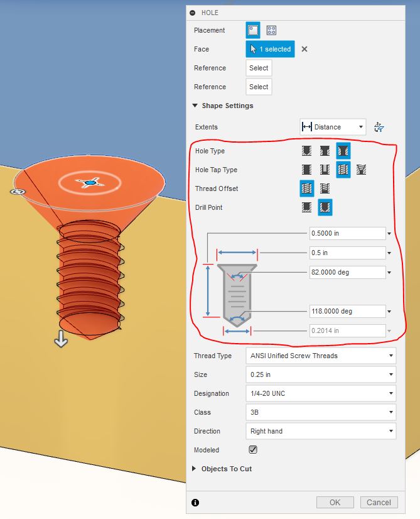Image resolution: width=420 pixels, height=519 pixels.
Task: Click OK to confirm the hole
Action: pos(335,503)
